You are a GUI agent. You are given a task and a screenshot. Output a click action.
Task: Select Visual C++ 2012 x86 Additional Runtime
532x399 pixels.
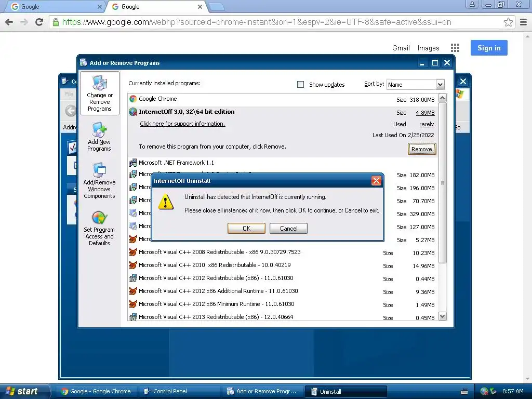pos(283,291)
